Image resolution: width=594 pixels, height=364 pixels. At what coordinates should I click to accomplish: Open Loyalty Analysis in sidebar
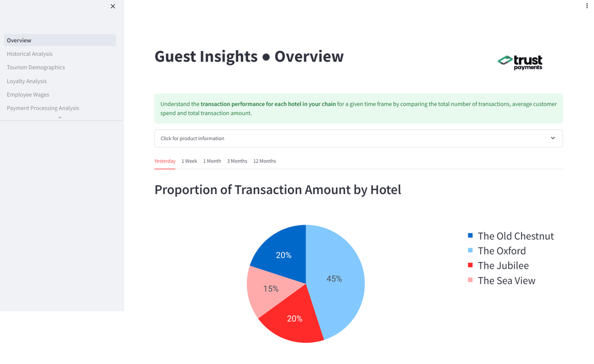tap(27, 81)
